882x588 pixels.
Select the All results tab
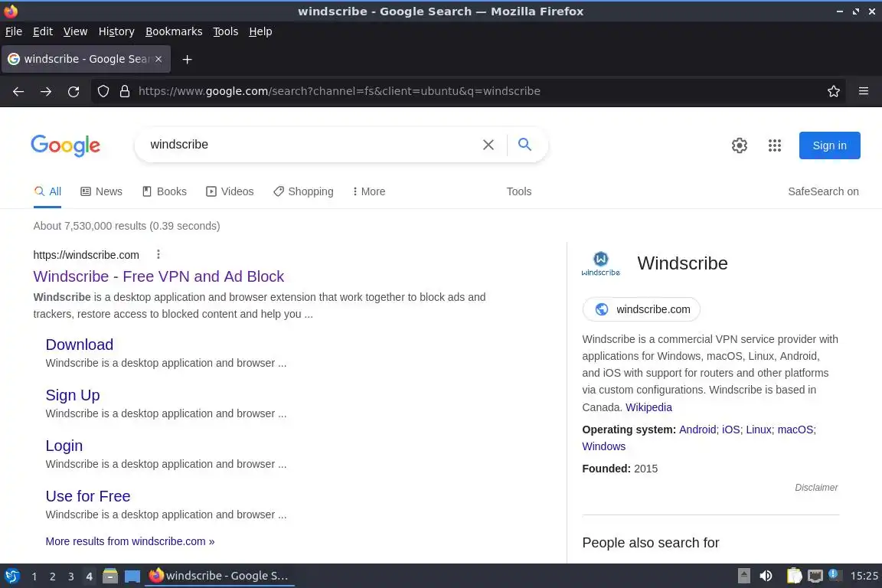click(47, 191)
